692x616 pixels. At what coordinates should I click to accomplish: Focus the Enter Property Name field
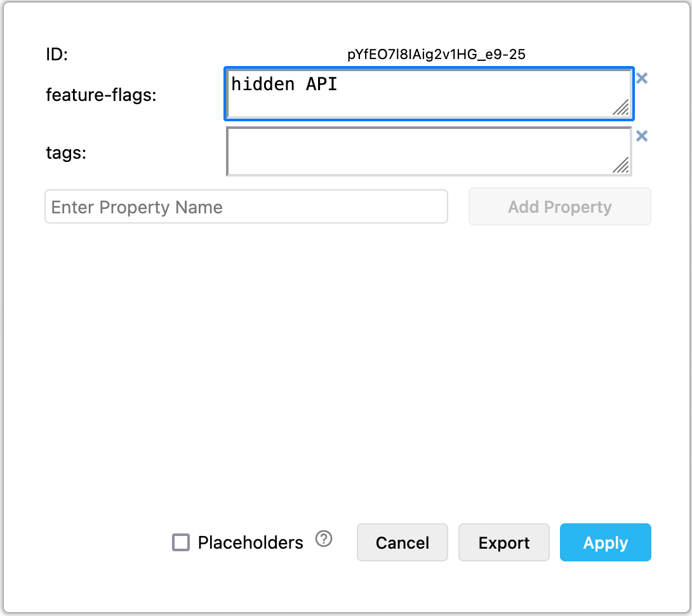(x=246, y=206)
